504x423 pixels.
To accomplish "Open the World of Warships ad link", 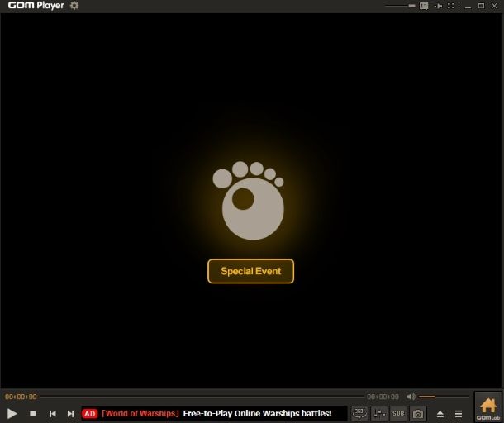I will click(x=140, y=413).
